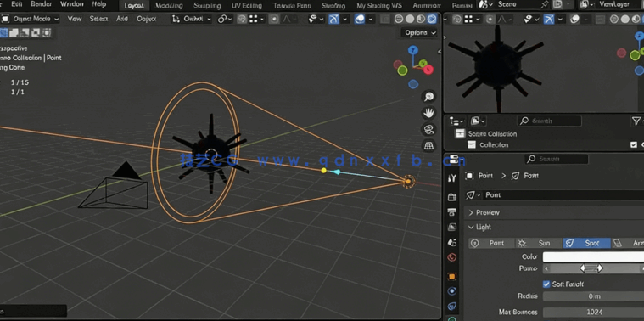Switch to the Shading workspace tab
The image size is (644, 321).
coord(333,5)
